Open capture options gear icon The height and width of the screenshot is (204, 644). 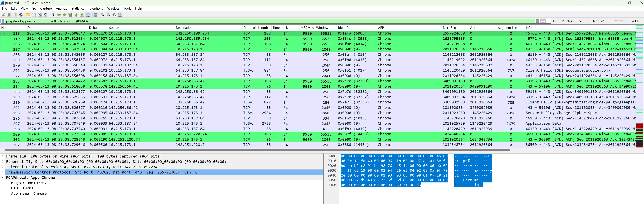[x=21, y=15]
